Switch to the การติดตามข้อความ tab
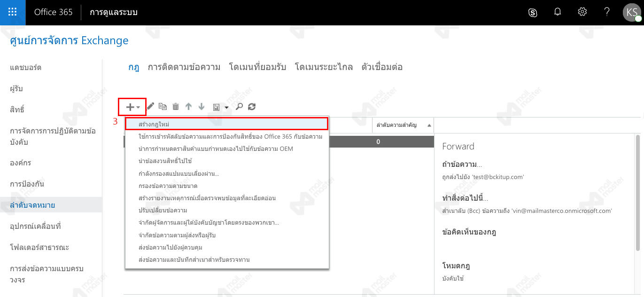Screen dimensions: 644x297 184,67
